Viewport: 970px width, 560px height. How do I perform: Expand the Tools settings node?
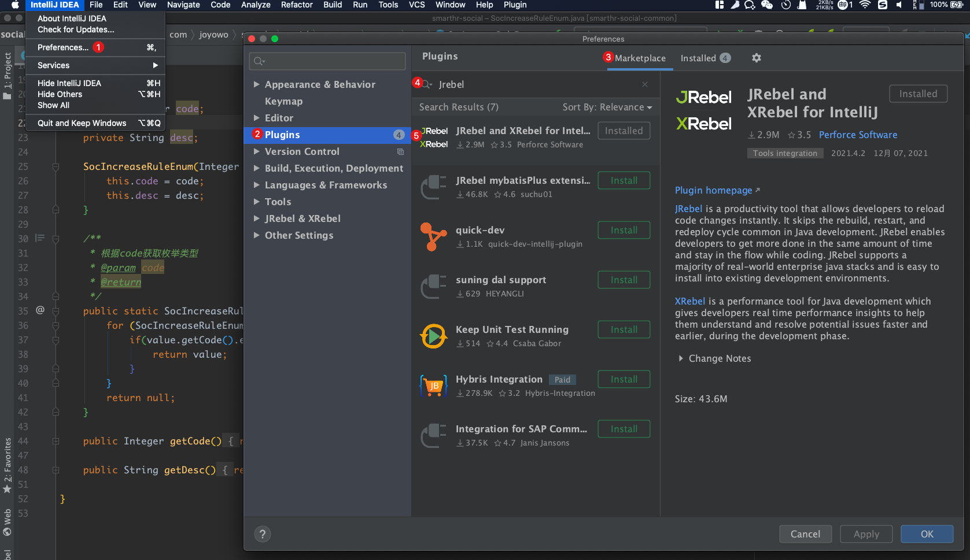[x=256, y=202]
